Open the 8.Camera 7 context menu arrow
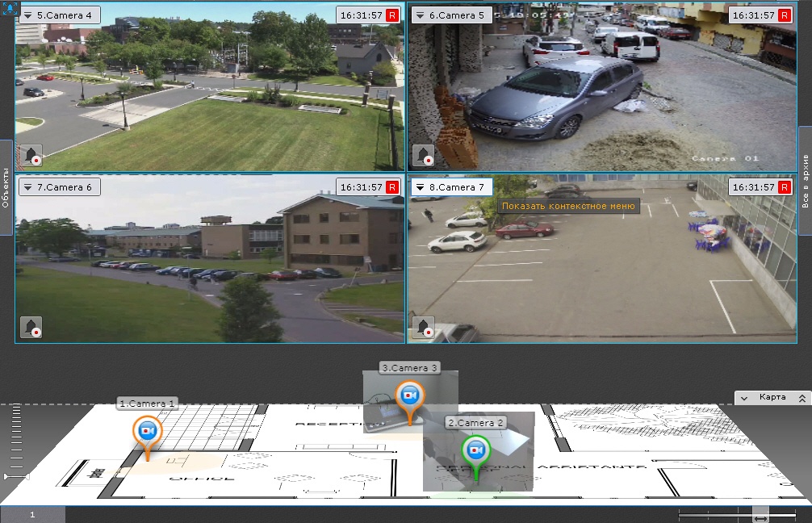 point(421,187)
